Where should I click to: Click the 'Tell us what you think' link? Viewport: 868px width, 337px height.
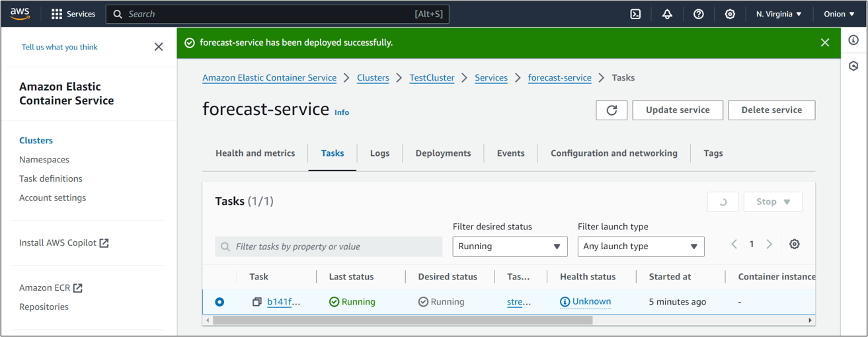tap(59, 47)
